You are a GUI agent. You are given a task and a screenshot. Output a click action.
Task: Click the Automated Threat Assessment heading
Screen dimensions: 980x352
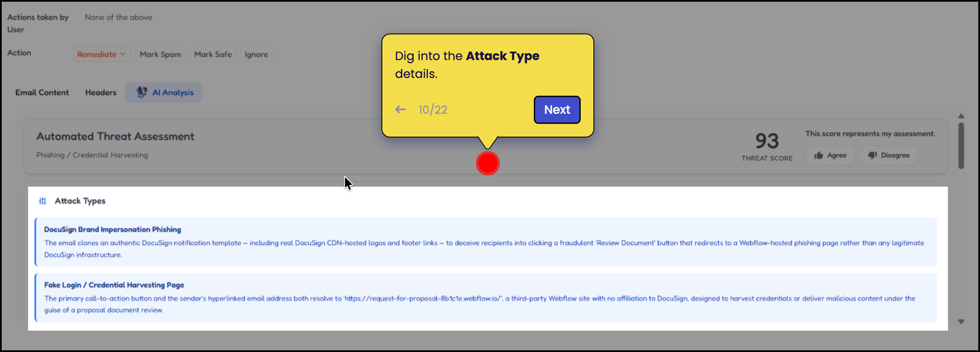click(x=115, y=136)
